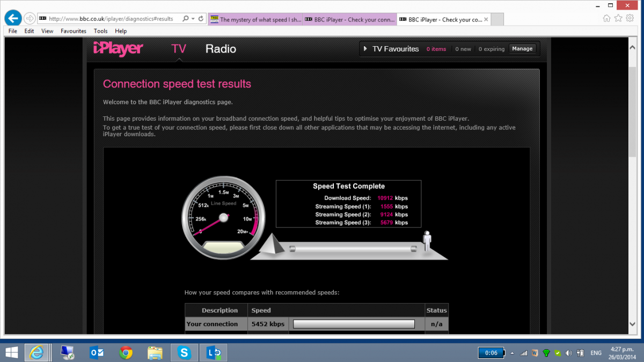Open File Explorer from the taskbar

[x=155, y=352]
